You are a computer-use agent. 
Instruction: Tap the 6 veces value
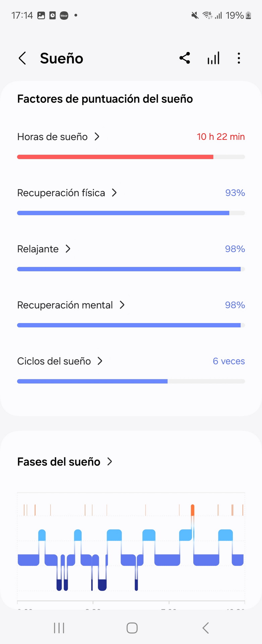[x=229, y=361]
